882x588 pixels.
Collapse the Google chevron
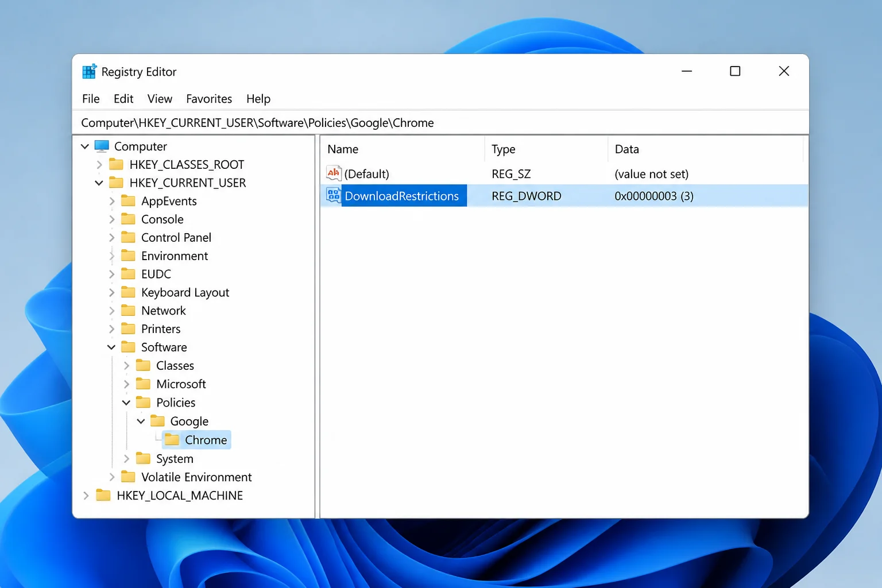141,421
